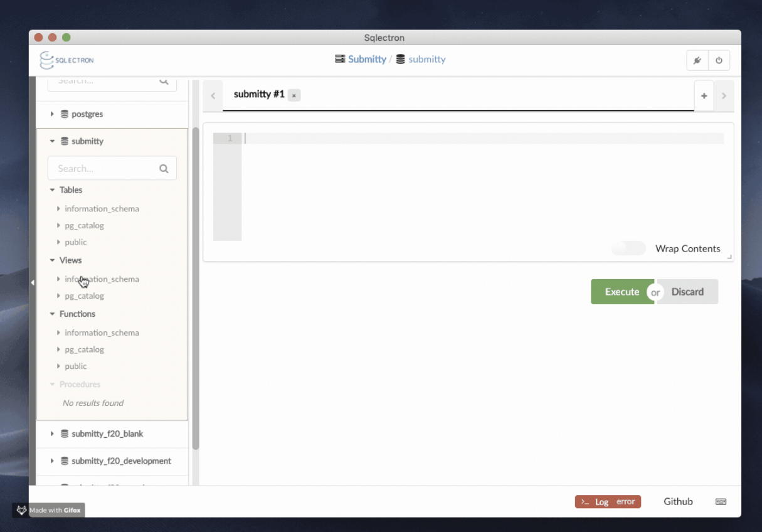Open new query tab with plus icon
Viewport: 762px width, 532px height.
point(704,96)
